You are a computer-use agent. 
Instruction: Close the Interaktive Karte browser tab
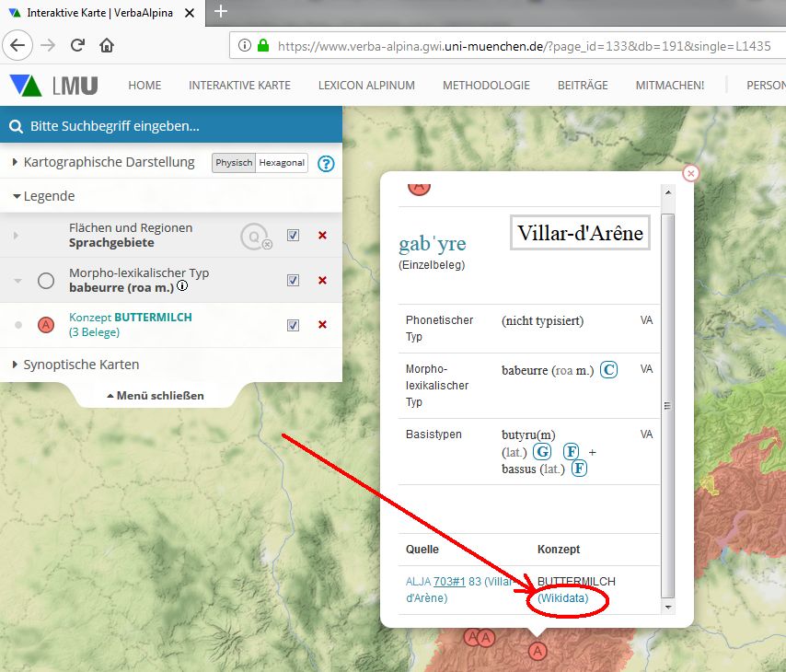pyautogui.click(x=190, y=13)
